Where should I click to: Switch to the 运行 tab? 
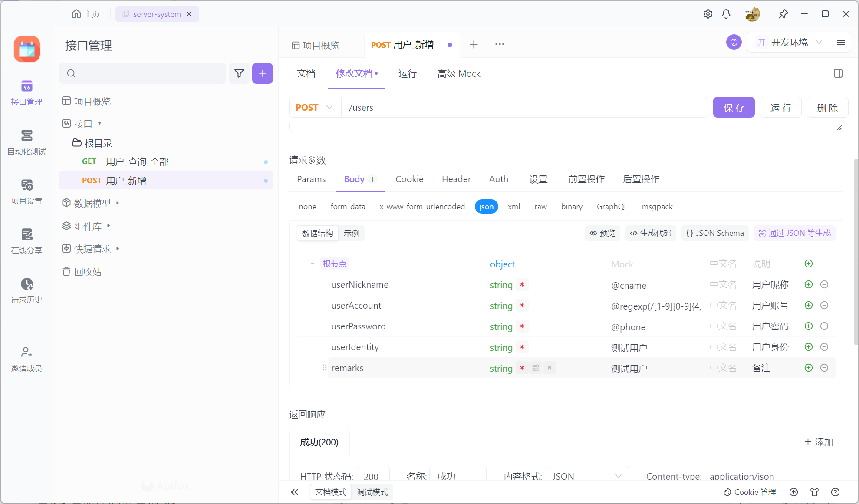pos(408,73)
